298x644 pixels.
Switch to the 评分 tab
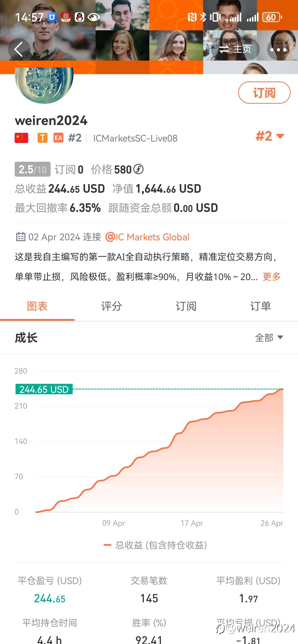(x=112, y=306)
